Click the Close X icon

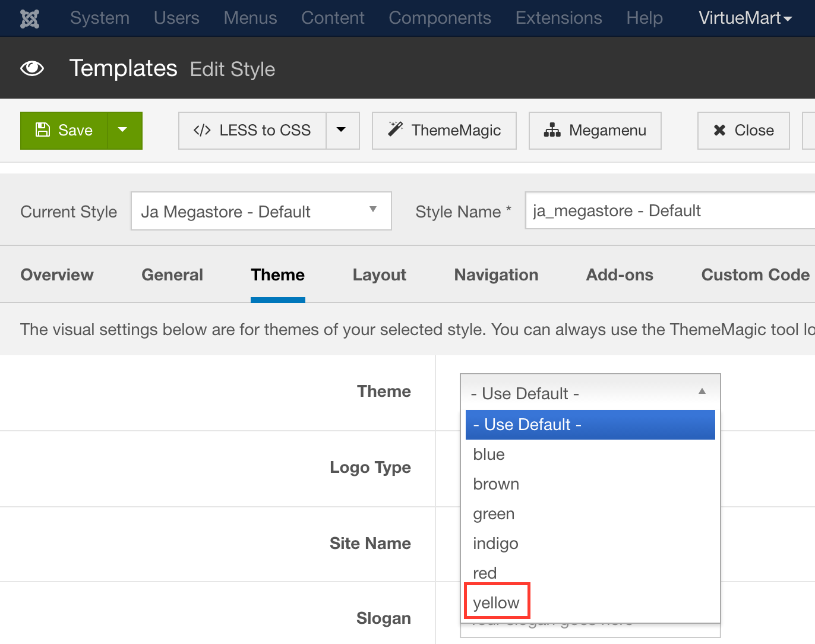(x=719, y=130)
